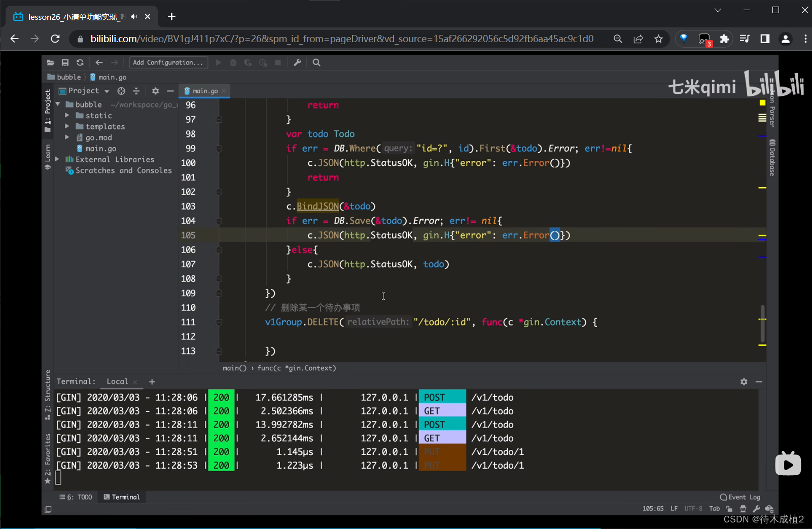
Task: Mute the bilibili browser tab audio
Action: coord(134,17)
